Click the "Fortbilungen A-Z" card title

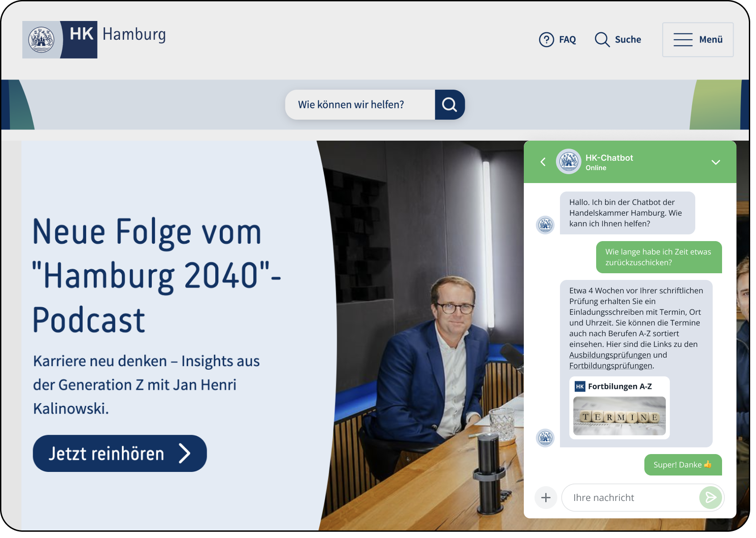coord(619,387)
